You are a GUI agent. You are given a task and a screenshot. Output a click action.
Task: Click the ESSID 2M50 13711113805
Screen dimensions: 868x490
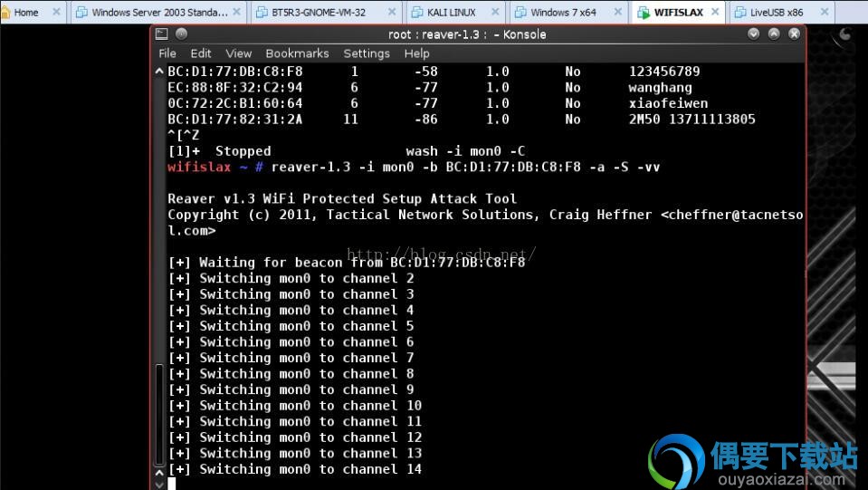point(692,119)
